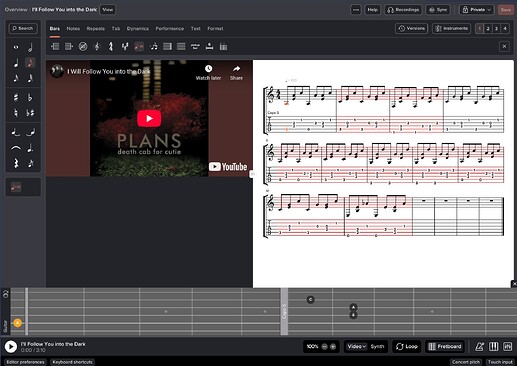Open the Versions history button
Image resolution: width=517 pixels, height=366 pixels.
coord(412,29)
